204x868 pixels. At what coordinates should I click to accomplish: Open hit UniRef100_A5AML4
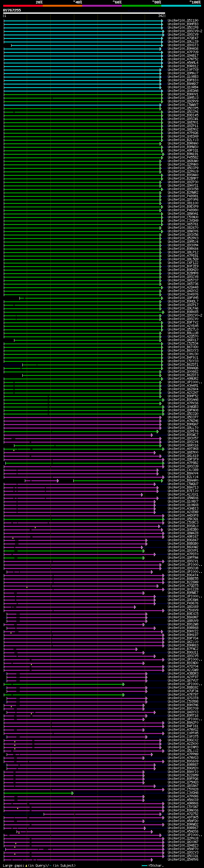pyautogui.click(x=183, y=63)
